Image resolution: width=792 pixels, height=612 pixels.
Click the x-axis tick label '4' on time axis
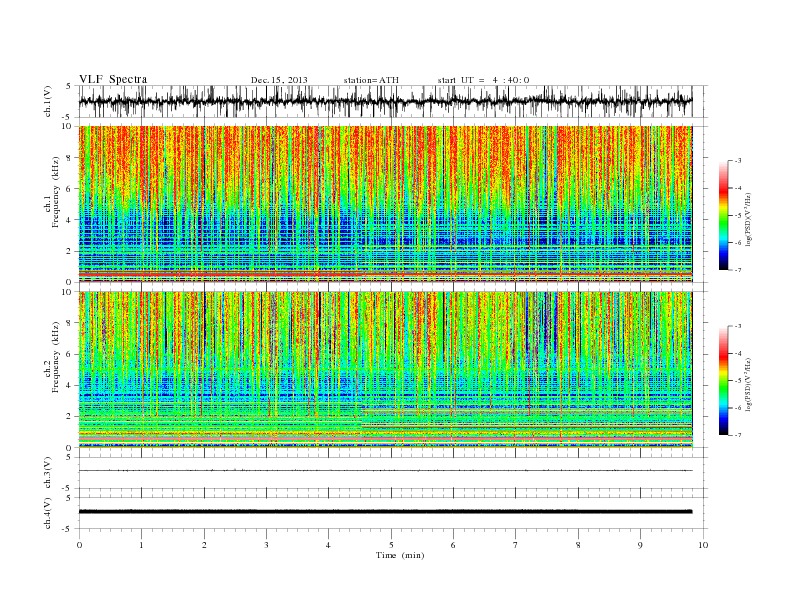point(329,545)
